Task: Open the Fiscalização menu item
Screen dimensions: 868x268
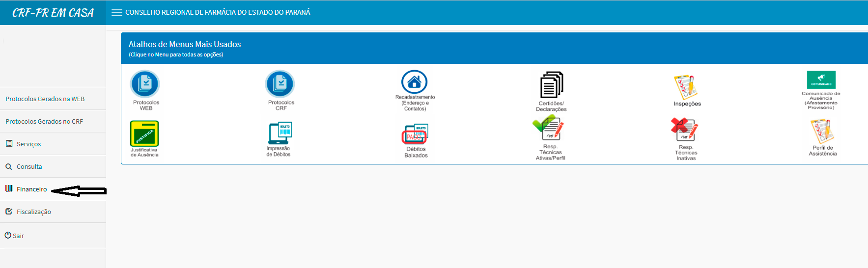Action: click(33, 212)
